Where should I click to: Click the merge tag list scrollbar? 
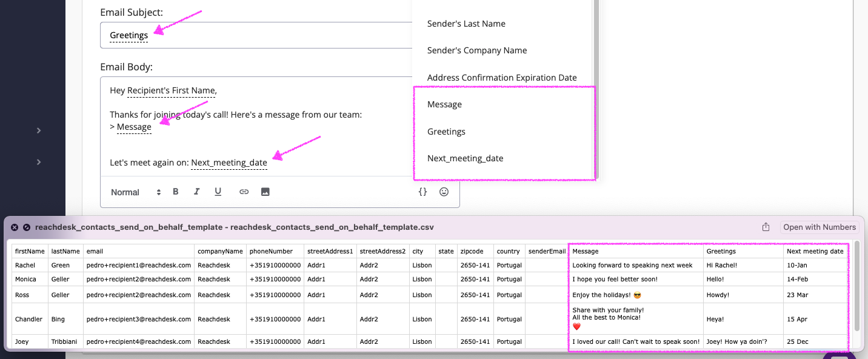596,90
